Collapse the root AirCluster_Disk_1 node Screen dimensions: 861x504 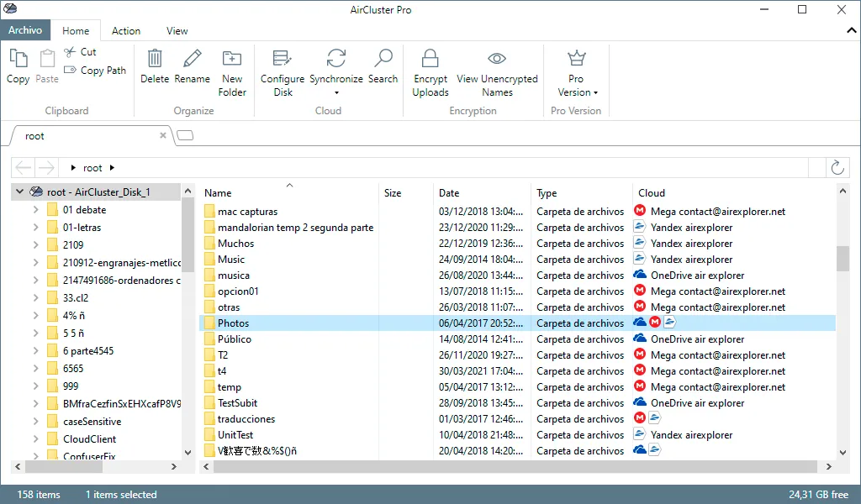(x=20, y=192)
